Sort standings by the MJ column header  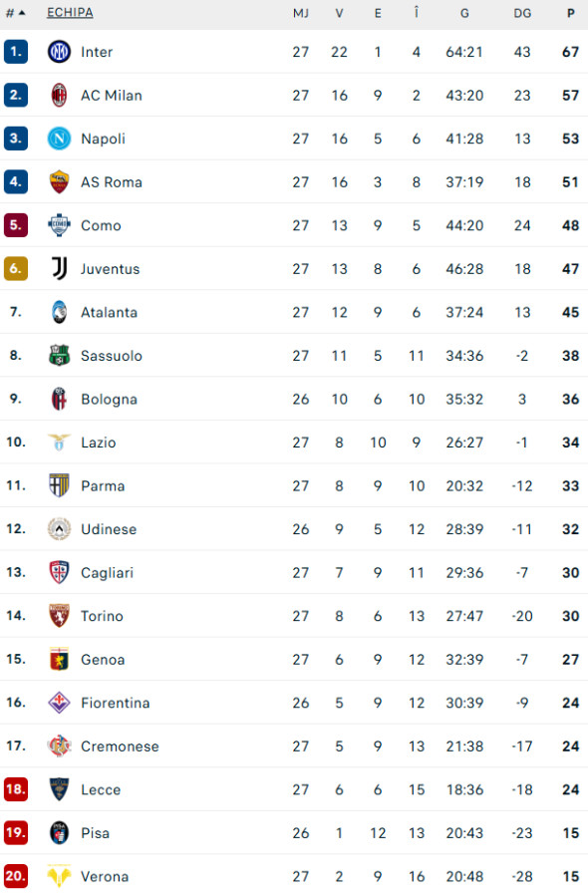[x=301, y=13]
